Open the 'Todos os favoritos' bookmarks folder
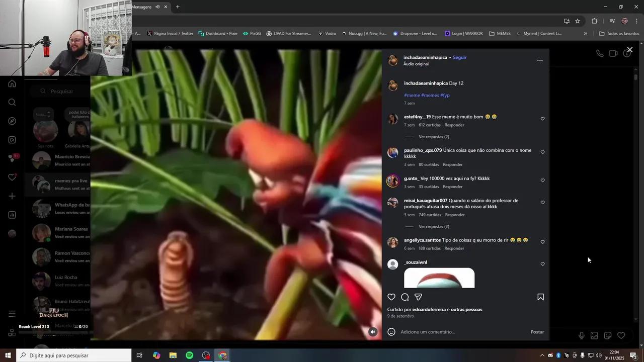The image size is (644, 362). (x=618, y=33)
